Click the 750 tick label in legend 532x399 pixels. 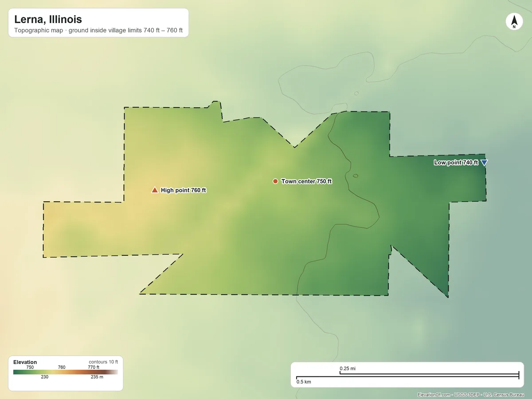30,367
